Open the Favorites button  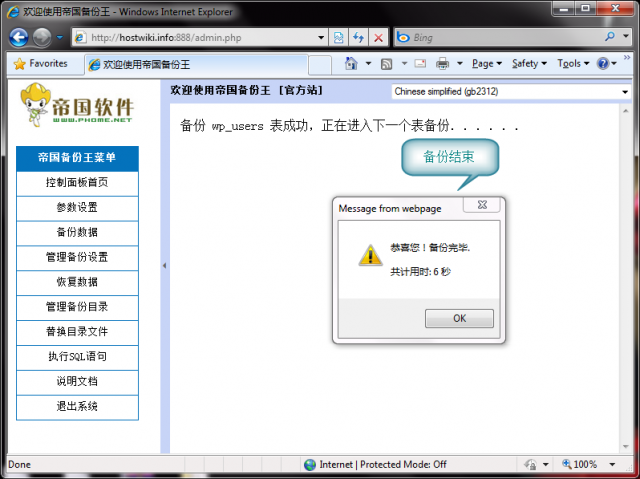coord(41,63)
